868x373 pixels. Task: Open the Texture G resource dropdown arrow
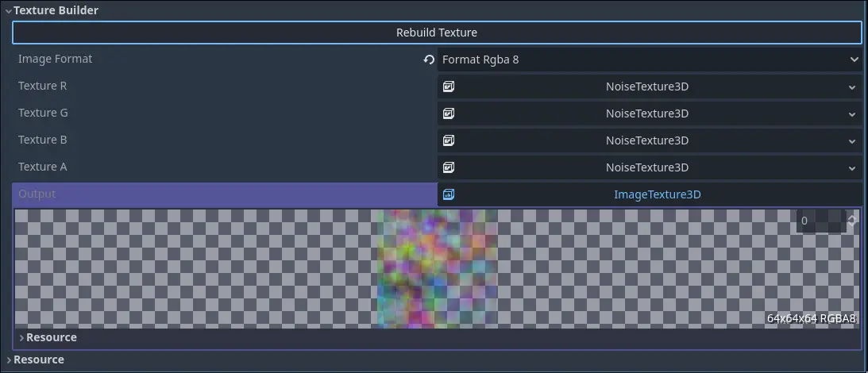852,114
